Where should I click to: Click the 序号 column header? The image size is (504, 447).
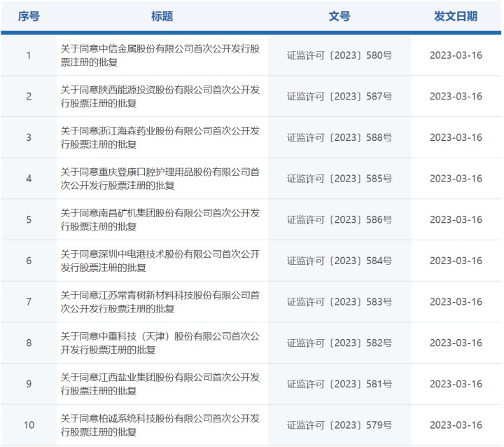[29, 16]
